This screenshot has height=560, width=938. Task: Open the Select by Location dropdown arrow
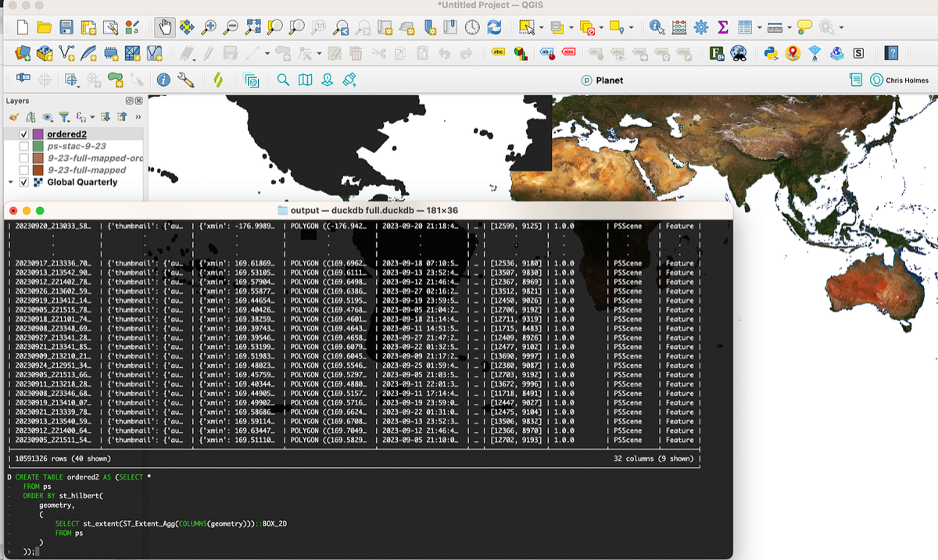[631, 28]
